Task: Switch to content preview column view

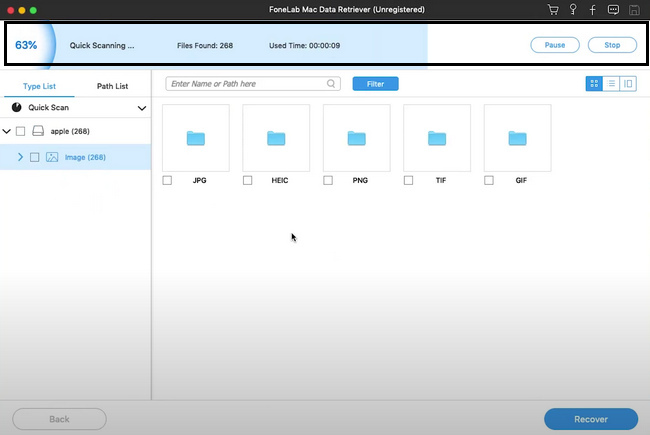Action: click(x=628, y=84)
